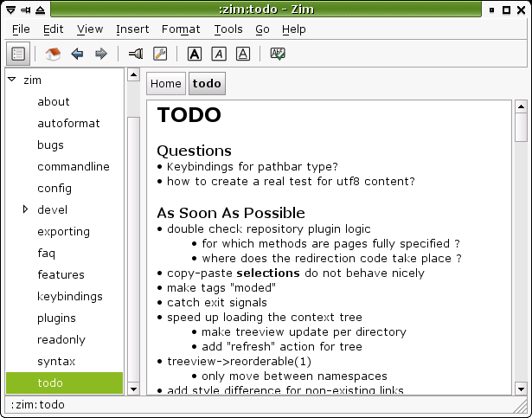Click the document pane vertical scrollbar
Screen dimensions: 532x418
[521, 260]
